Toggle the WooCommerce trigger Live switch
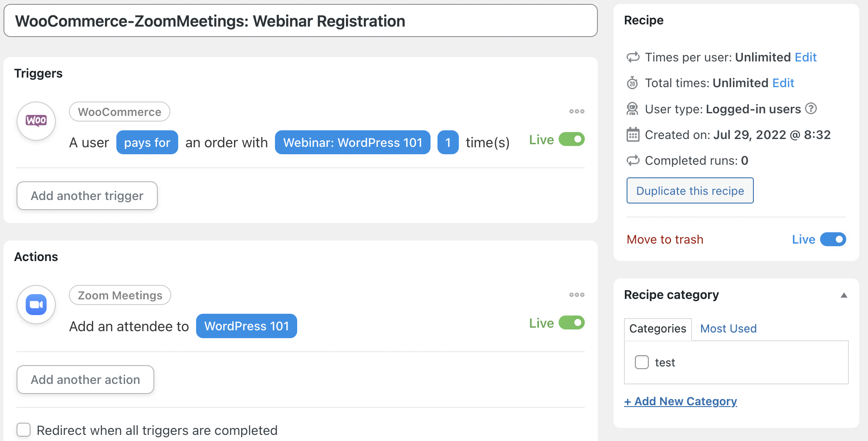This screenshot has width=868, height=441. [x=572, y=139]
